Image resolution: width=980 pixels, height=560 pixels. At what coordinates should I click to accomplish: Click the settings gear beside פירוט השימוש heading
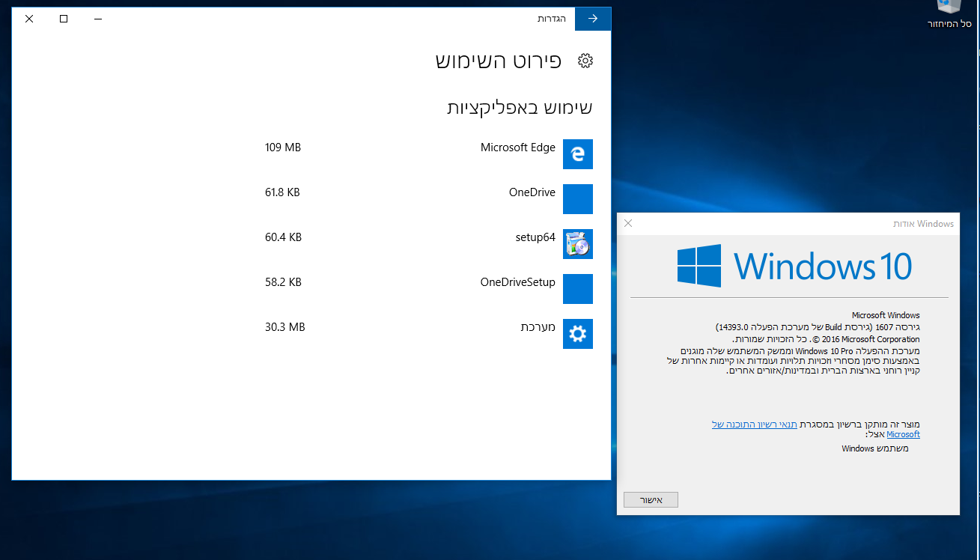(585, 61)
